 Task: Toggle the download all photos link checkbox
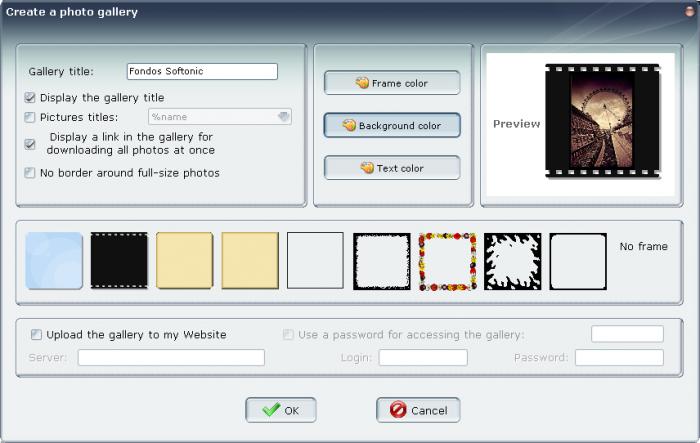click(x=30, y=144)
